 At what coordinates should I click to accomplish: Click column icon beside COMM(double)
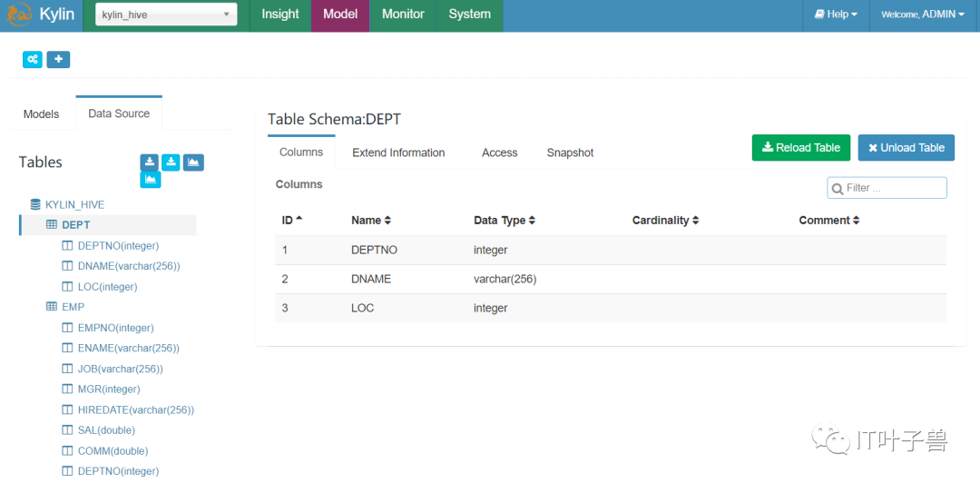point(67,450)
